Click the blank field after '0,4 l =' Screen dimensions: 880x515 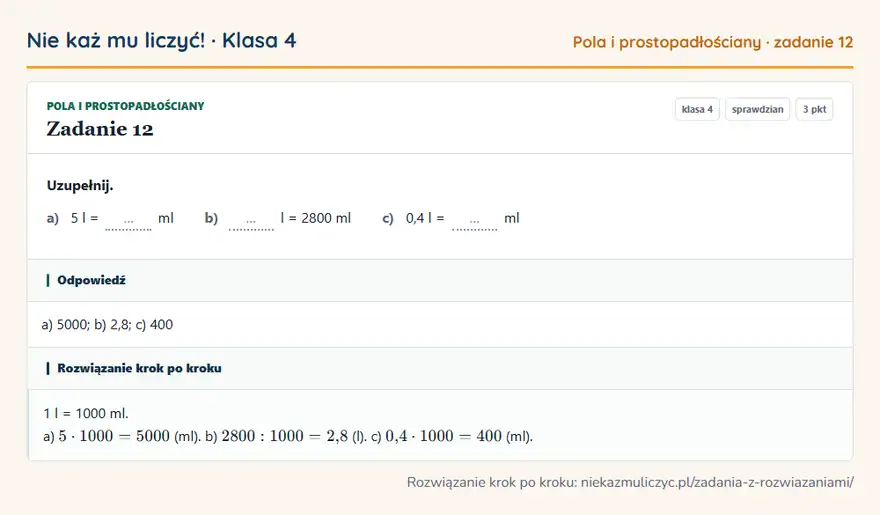[474, 222]
